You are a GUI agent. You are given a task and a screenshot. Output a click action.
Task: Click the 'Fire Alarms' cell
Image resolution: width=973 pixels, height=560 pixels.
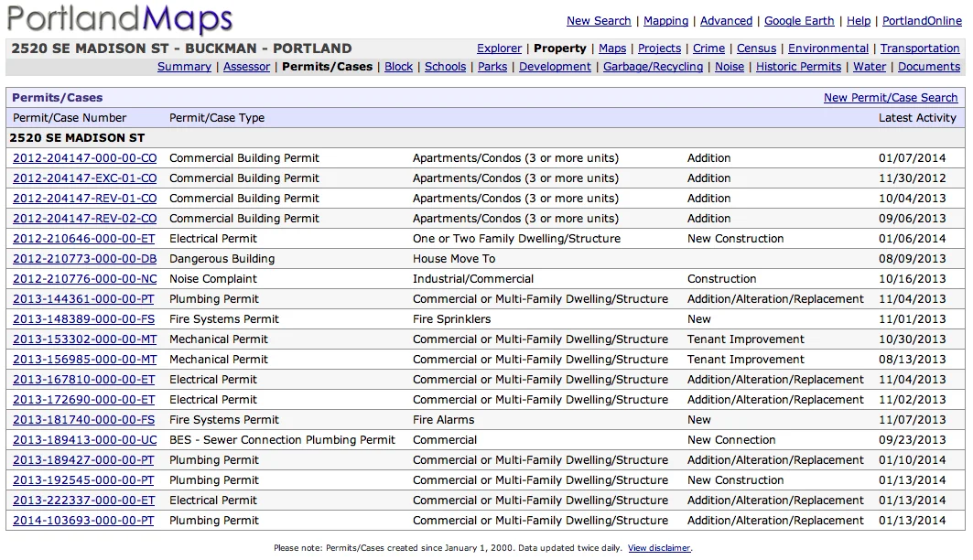point(443,420)
